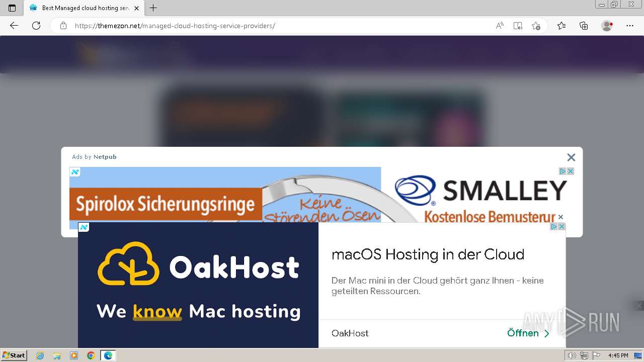644x362 pixels.
Task: Launch Chrome from taskbar
Action: pos(91,355)
